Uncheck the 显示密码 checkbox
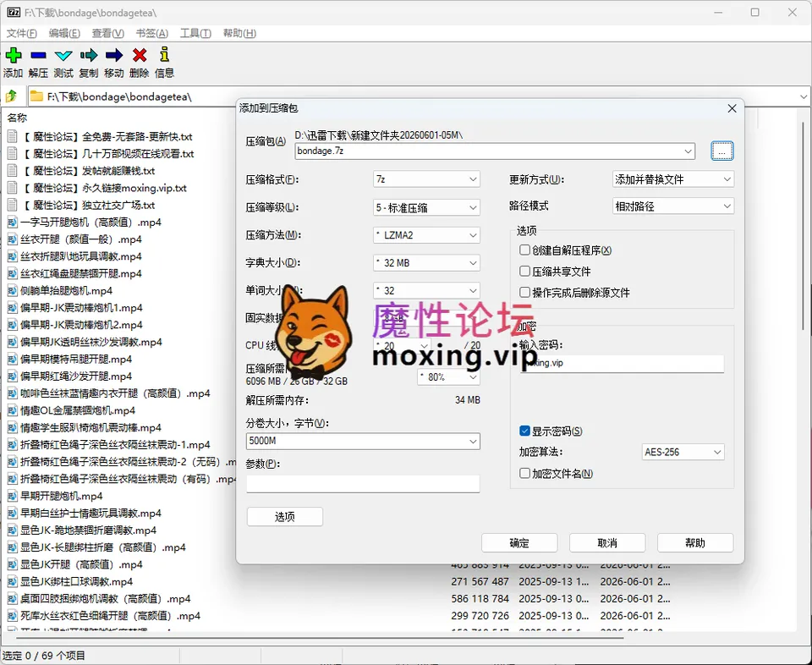This screenshot has width=812, height=665. [524, 431]
